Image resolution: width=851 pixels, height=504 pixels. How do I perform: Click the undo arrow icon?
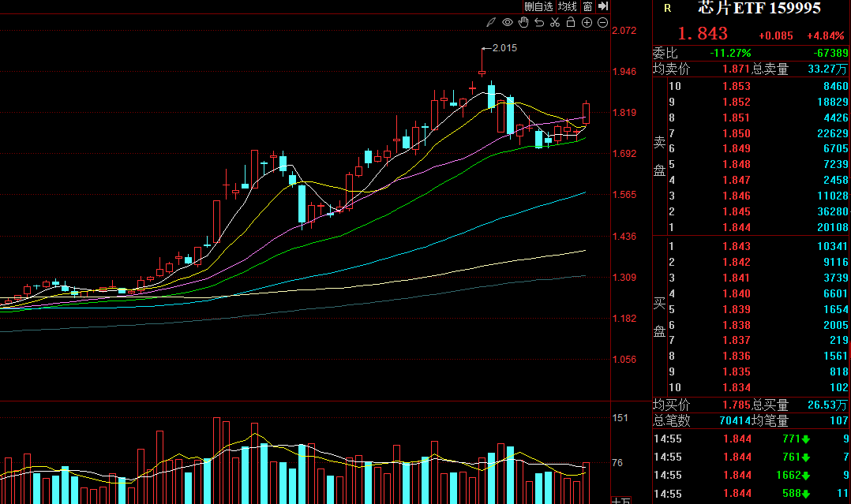(539, 23)
